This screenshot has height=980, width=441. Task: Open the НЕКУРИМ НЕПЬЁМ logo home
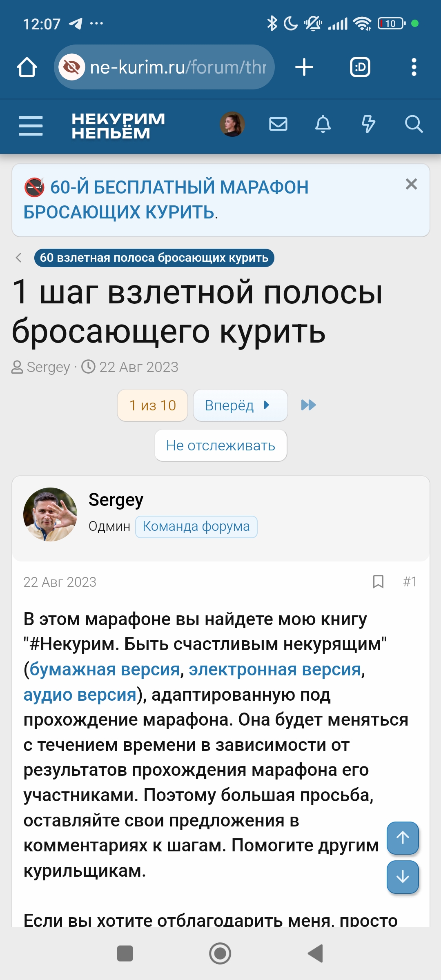[x=118, y=126]
